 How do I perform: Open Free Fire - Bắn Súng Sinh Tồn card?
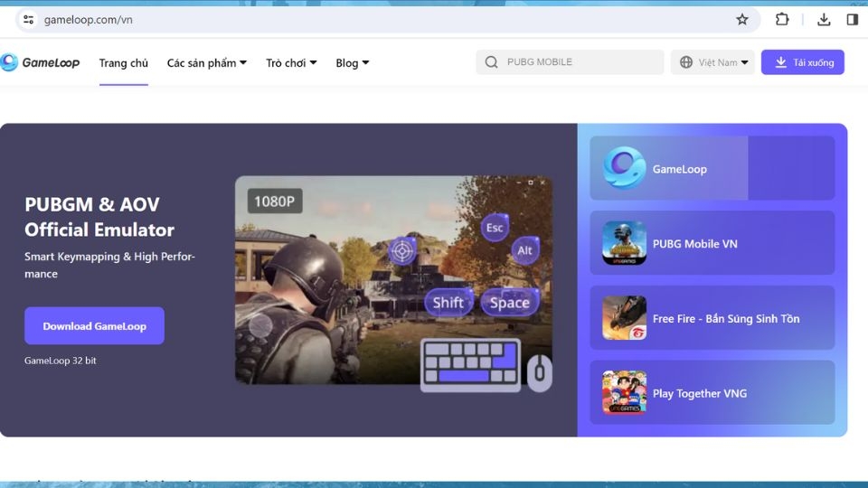712,317
